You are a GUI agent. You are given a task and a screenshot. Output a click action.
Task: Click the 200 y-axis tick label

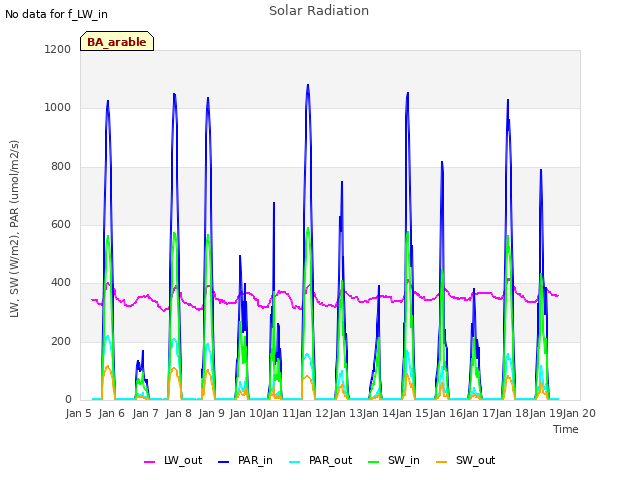(61, 341)
